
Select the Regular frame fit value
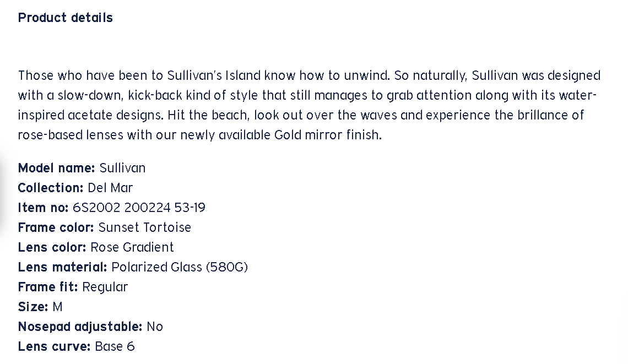tap(105, 287)
